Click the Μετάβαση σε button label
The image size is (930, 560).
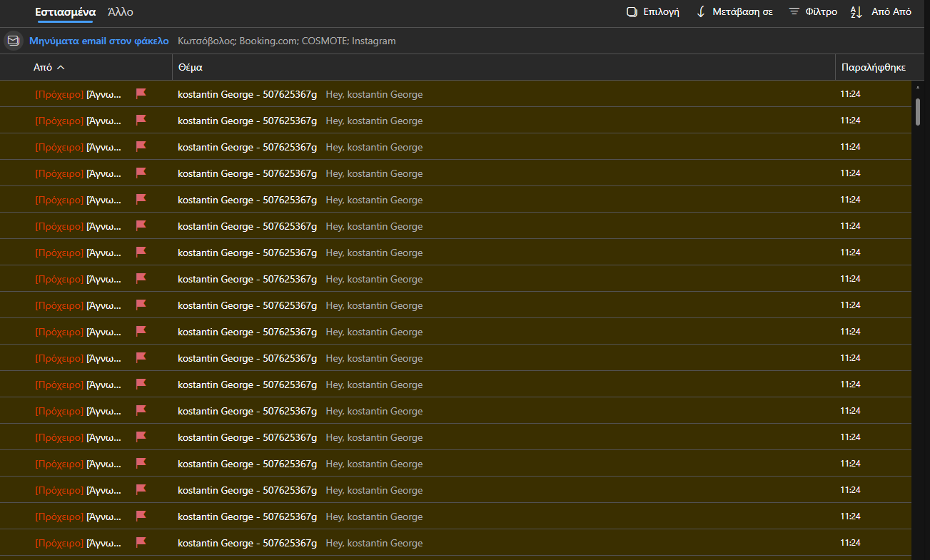click(x=742, y=12)
